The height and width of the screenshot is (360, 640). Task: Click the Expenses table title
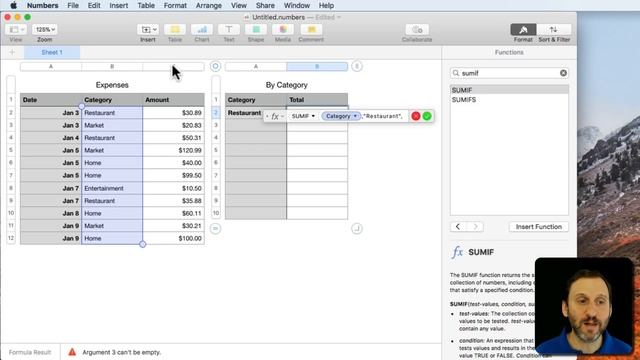[112, 85]
